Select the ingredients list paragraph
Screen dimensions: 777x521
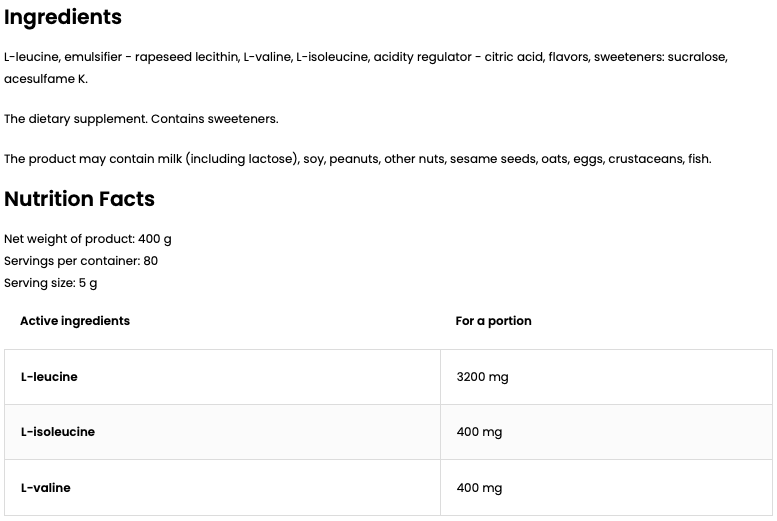(365, 57)
